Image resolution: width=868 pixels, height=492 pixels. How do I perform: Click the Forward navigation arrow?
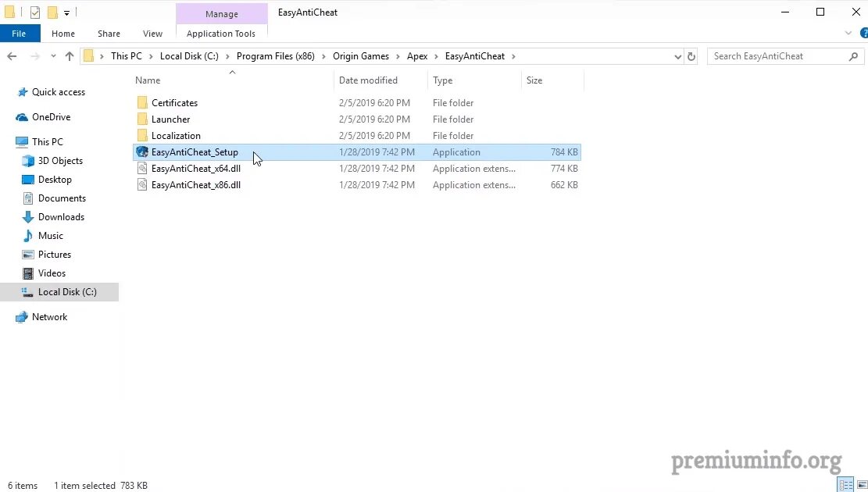tap(34, 56)
